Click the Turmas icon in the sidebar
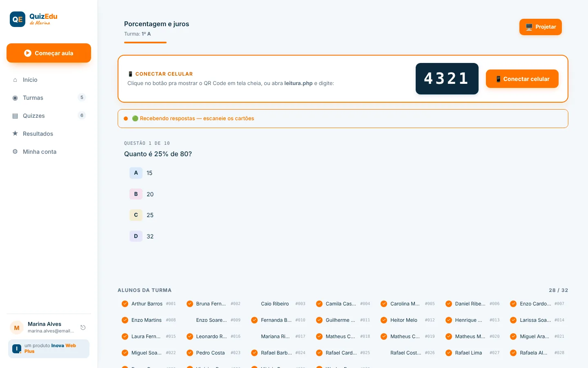This screenshot has height=368, width=588. click(15, 98)
